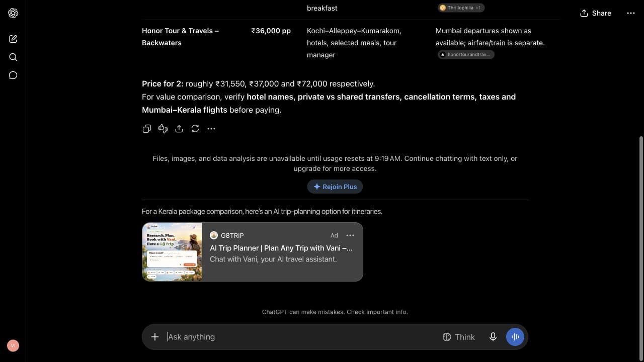Screen dimensions: 644x362
Task: Click the 'For a Kerala package comparison' intro line
Action: [x=262, y=212]
